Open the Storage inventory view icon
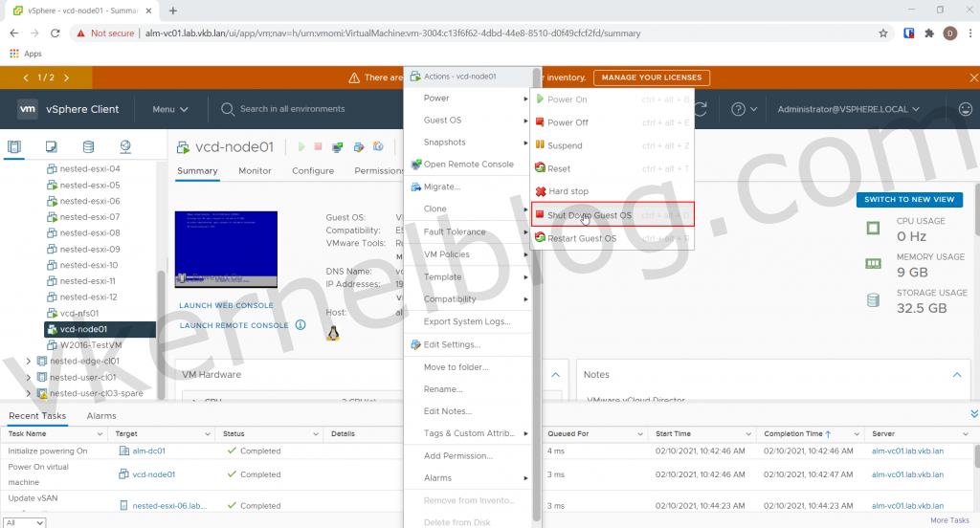 pos(89,146)
